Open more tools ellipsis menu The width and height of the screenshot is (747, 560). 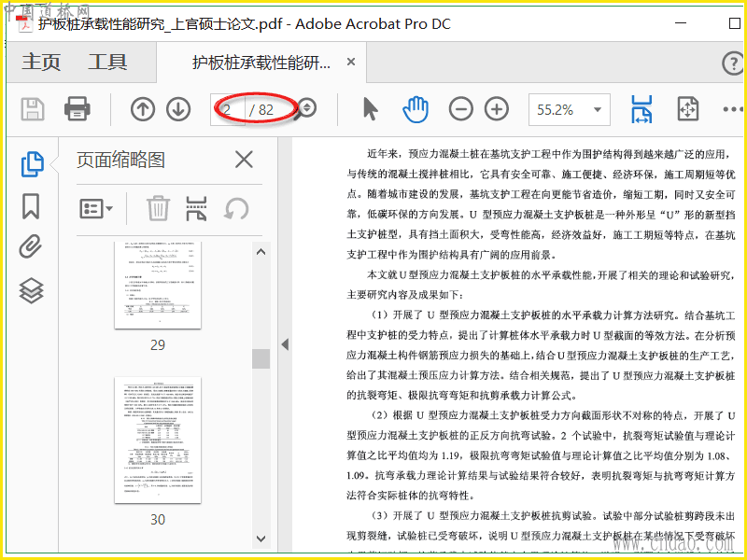point(733,109)
